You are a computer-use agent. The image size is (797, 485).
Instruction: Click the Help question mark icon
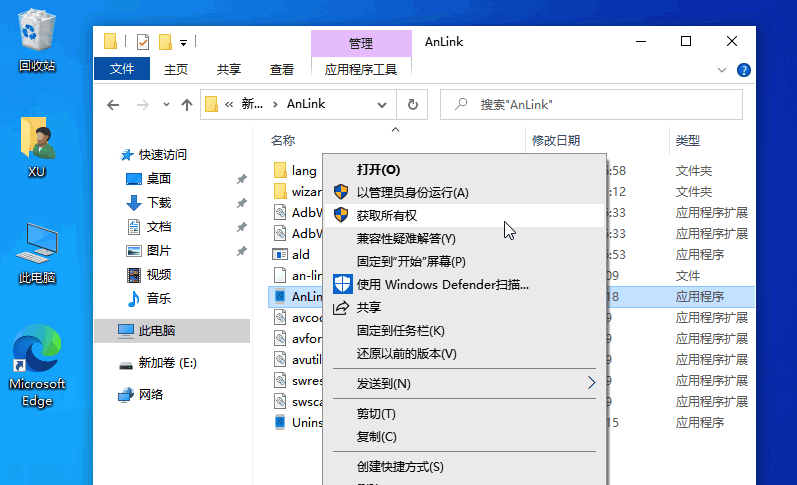(744, 70)
